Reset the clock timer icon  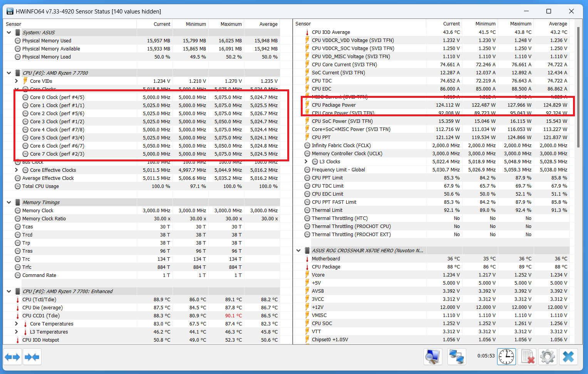pyautogui.click(x=506, y=357)
